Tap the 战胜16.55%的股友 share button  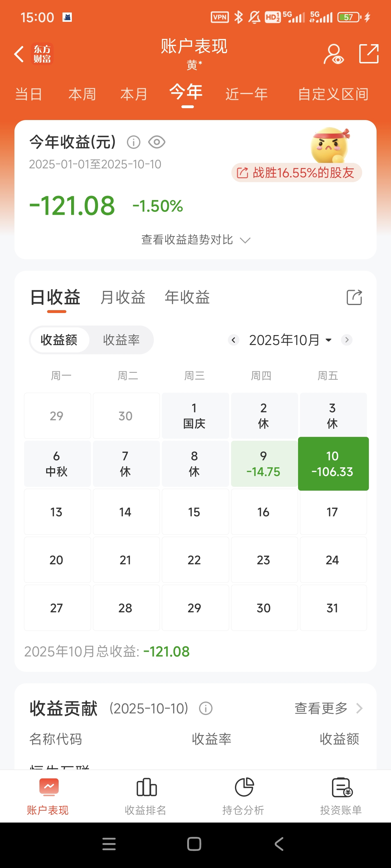click(296, 173)
